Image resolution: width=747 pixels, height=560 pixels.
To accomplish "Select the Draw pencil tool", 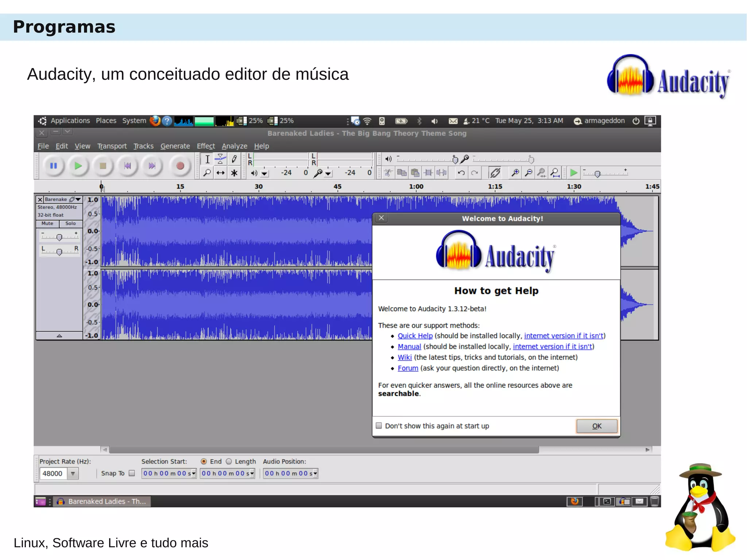I will click(x=234, y=159).
